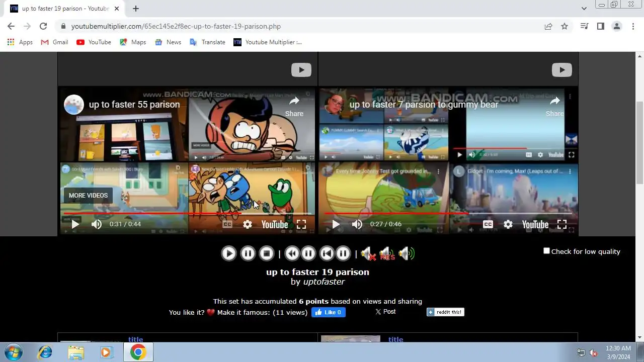Expand the tab search chevron
The height and width of the screenshot is (362, 644).
(584, 9)
